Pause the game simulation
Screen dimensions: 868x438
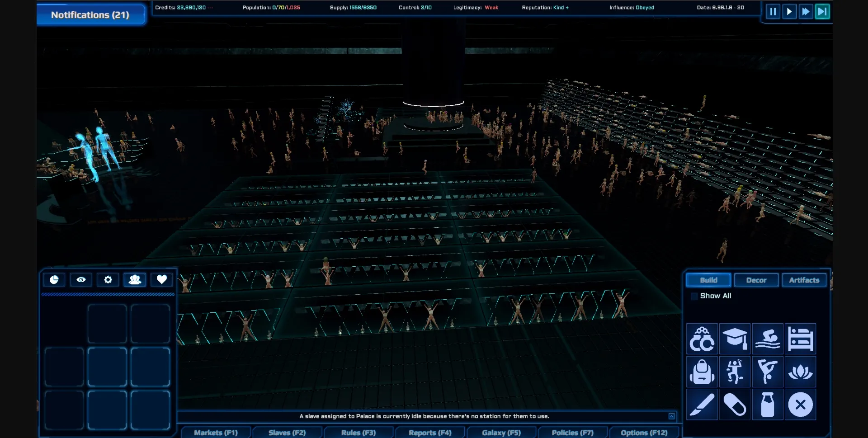(773, 12)
